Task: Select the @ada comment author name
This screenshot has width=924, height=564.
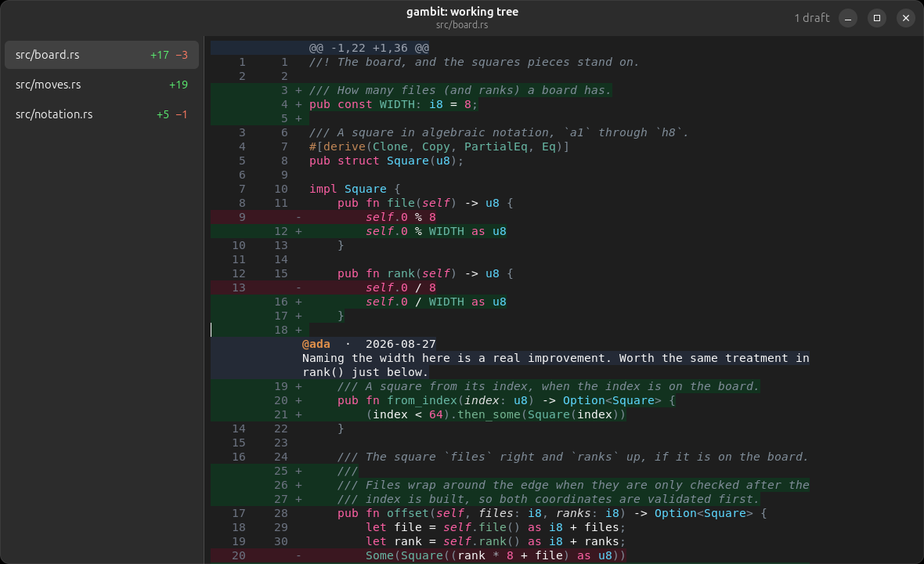Action: 316,344
